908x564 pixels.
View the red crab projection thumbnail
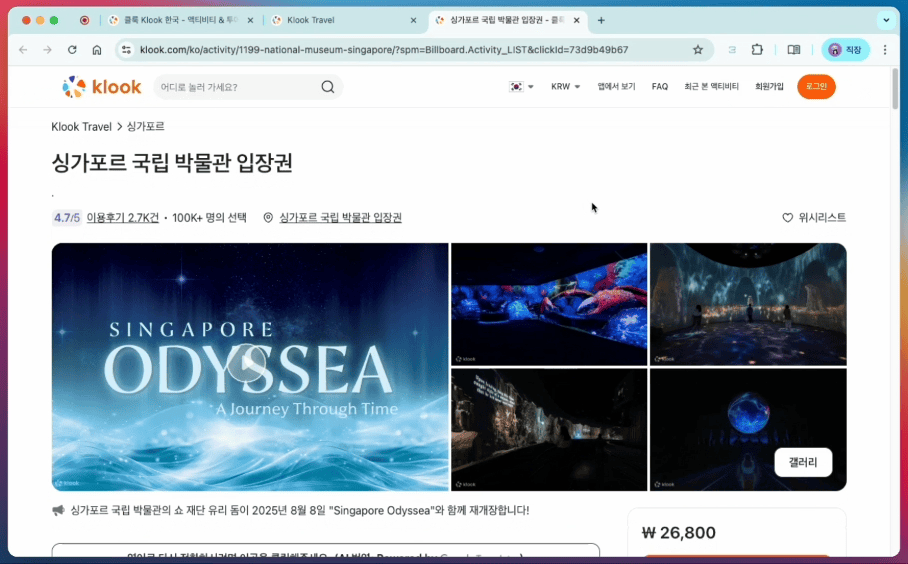click(549, 305)
